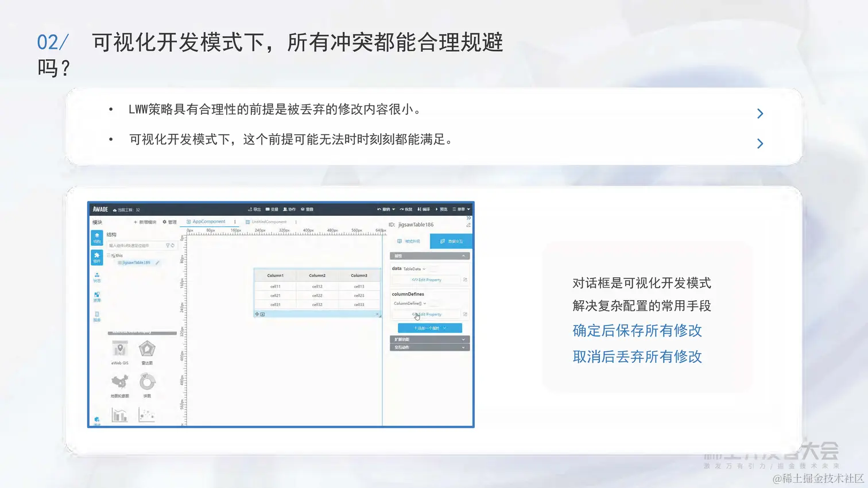This screenshot has height=488, width=868.
Task: Click edit icon right of columnDefines Edit Property
Action: click(465, 315)
